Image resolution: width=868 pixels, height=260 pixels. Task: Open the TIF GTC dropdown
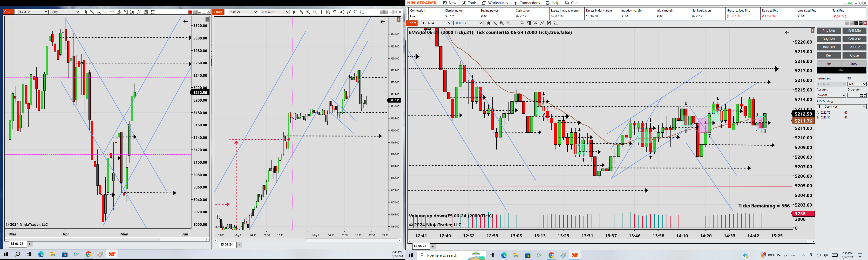pyautogui.click(x=857, y=84)
